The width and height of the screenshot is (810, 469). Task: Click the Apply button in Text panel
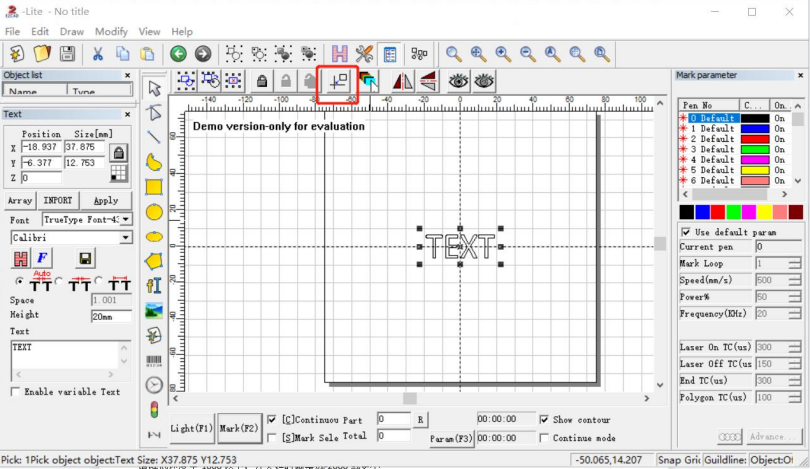pyautogui.click(x=105, y=201)
